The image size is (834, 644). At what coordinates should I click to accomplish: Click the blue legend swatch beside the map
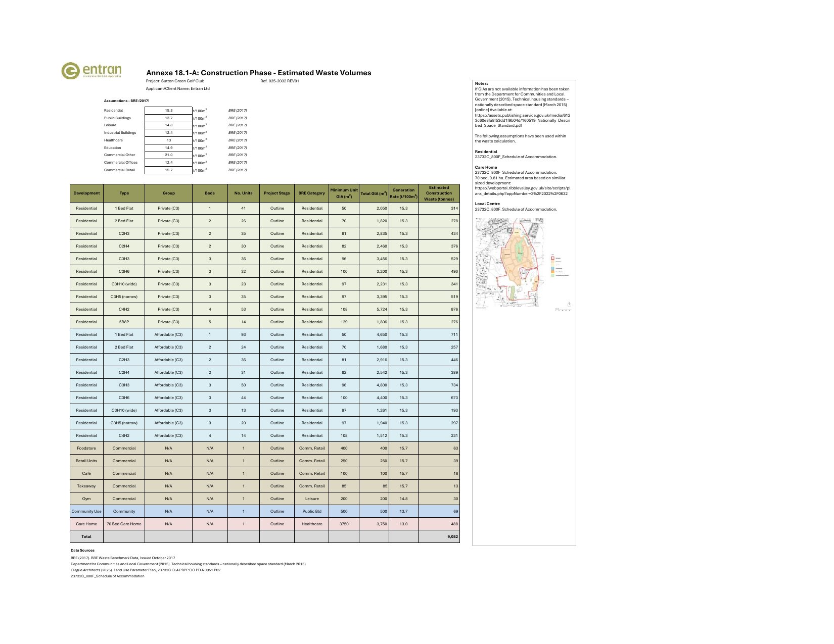tap(552, 268)
